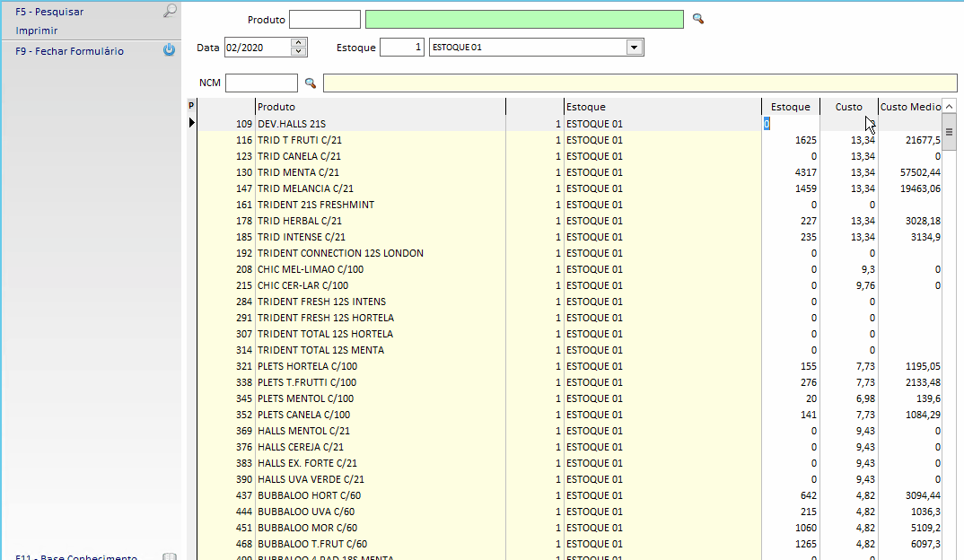The width and height of the screenshot is (964, 560).
Task: Click the NCM code input field
Action: 260,83
